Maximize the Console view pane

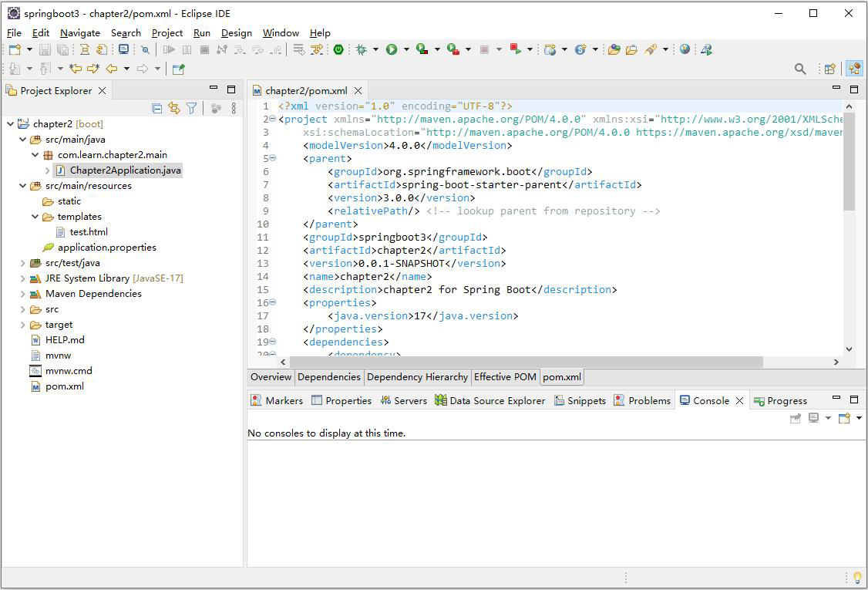(x=854, y=399)
